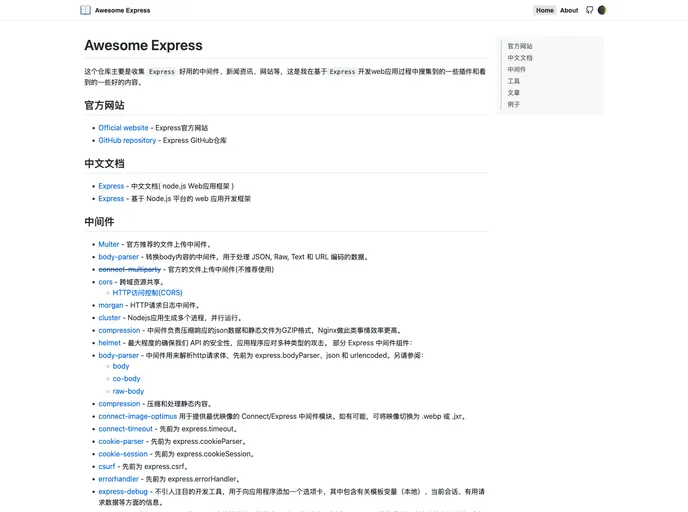
Task: Click the Awesome Express page heading
Action: tap(143, 45)
